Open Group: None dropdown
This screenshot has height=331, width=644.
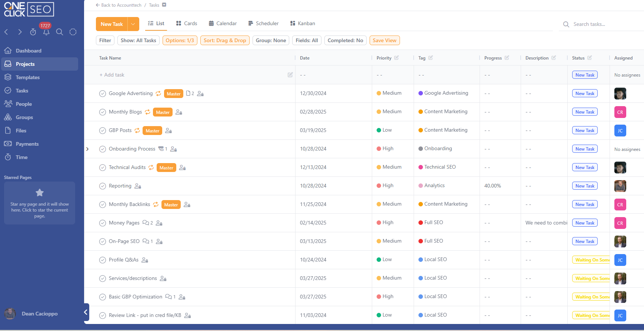(271, 40)
